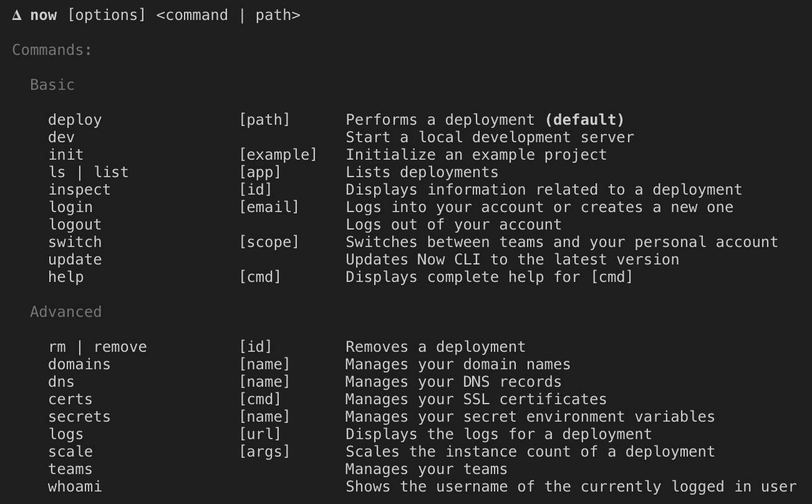This screenshot has width=812, height=504.
Task: Click the 'now' word in usage line
Action: click(44, 15)
